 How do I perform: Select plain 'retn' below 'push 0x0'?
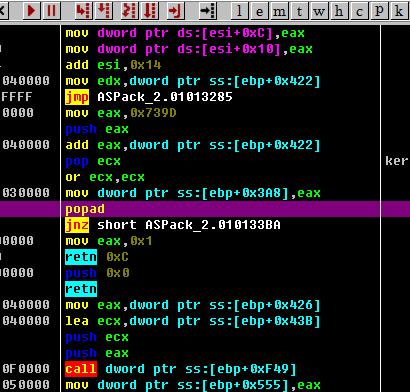[x=81, y=289]
